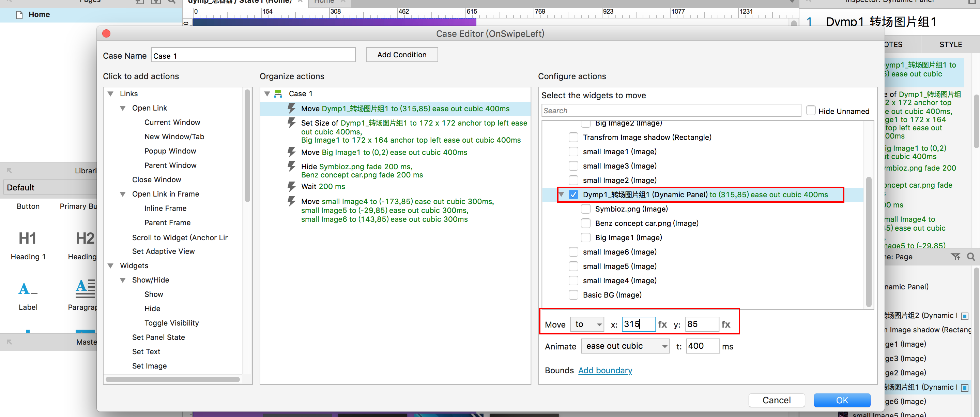Enable the Hide Unnamed checkbox
Screen dimensions: 980x417
point(811,111)
